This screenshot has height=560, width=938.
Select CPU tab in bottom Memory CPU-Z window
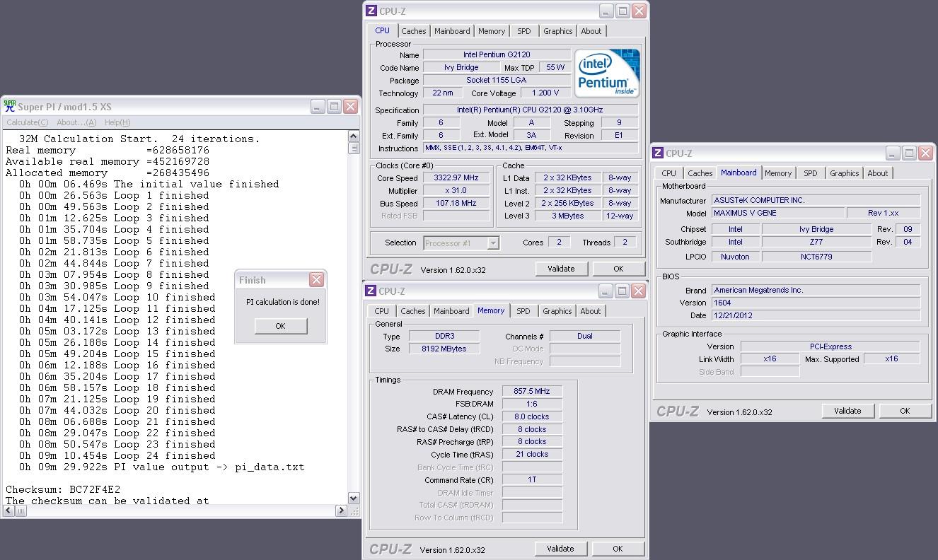click(x=382, y=311)
